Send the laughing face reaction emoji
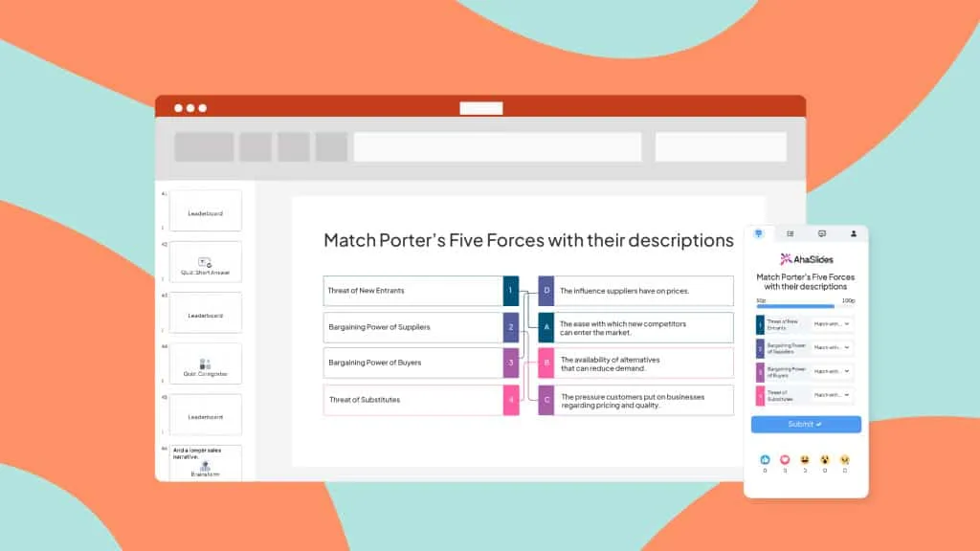The image size is (980, 551). pos(805,457)
